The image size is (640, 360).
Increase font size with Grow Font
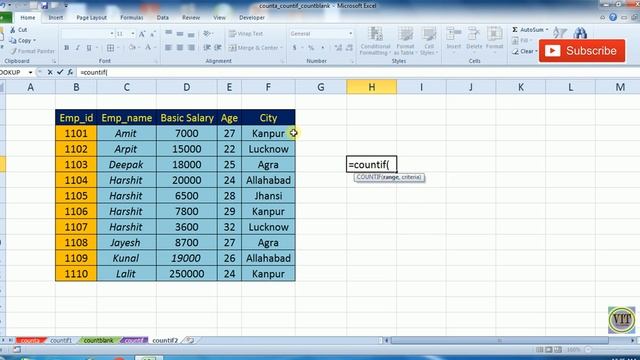(142, 34)
